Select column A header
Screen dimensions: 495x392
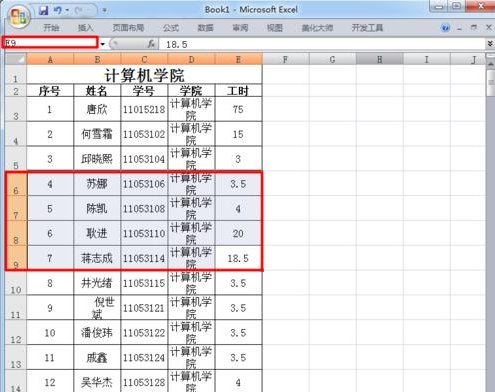50,59
